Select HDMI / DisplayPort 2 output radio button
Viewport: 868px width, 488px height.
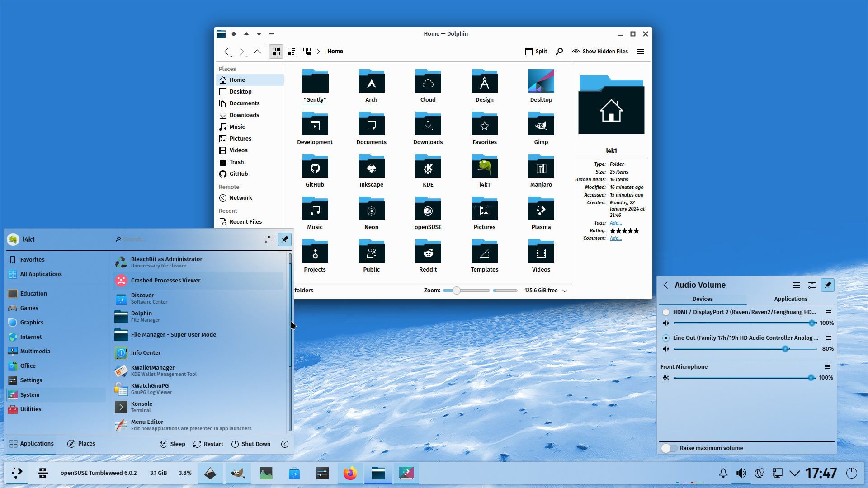click(x=666, y=312)
